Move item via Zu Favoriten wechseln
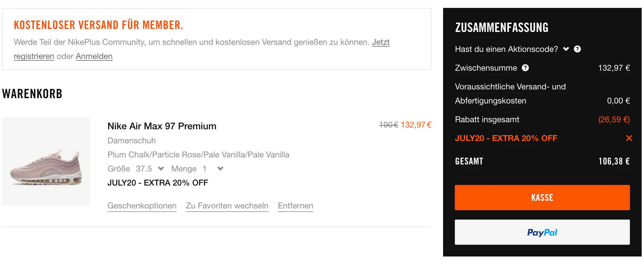This screenshot has height=277, width=644. click(x=227, y=206)
